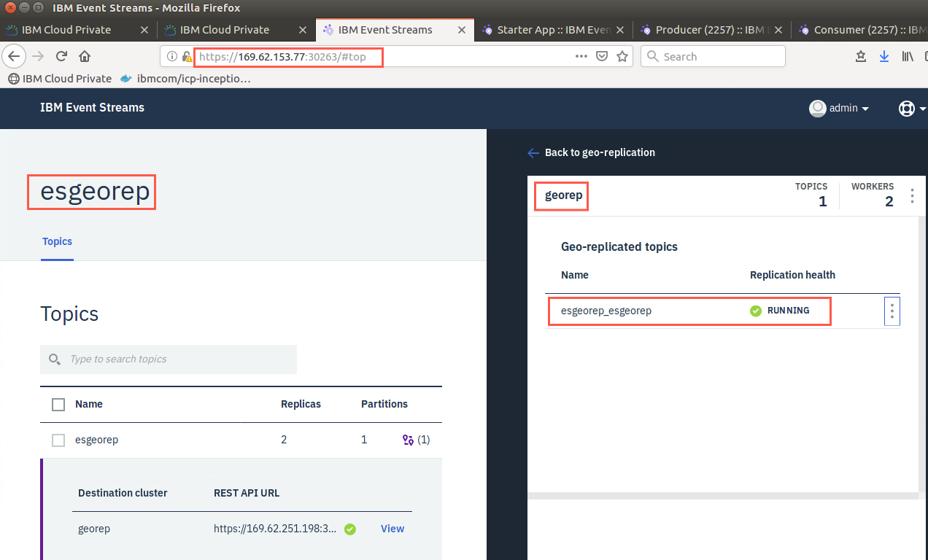Switch to the Consumer (2257) tab
928x560 pixels.
(x=860, y=30)
